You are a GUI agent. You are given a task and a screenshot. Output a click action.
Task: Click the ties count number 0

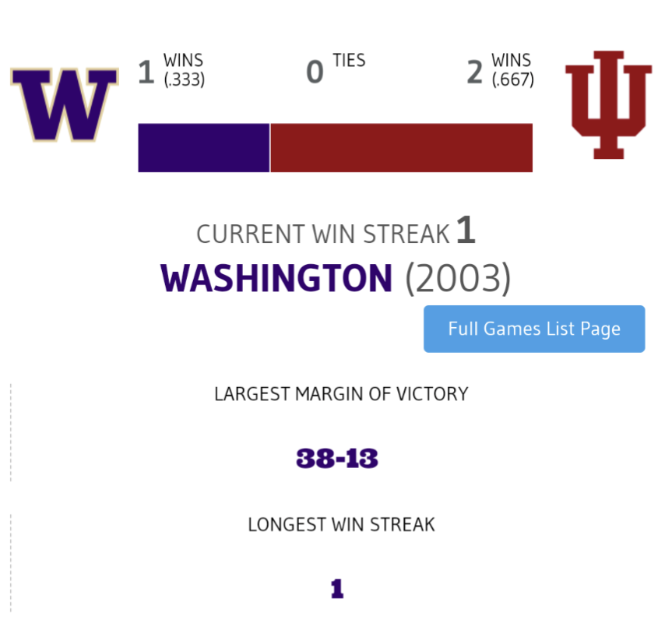[315, 72]
